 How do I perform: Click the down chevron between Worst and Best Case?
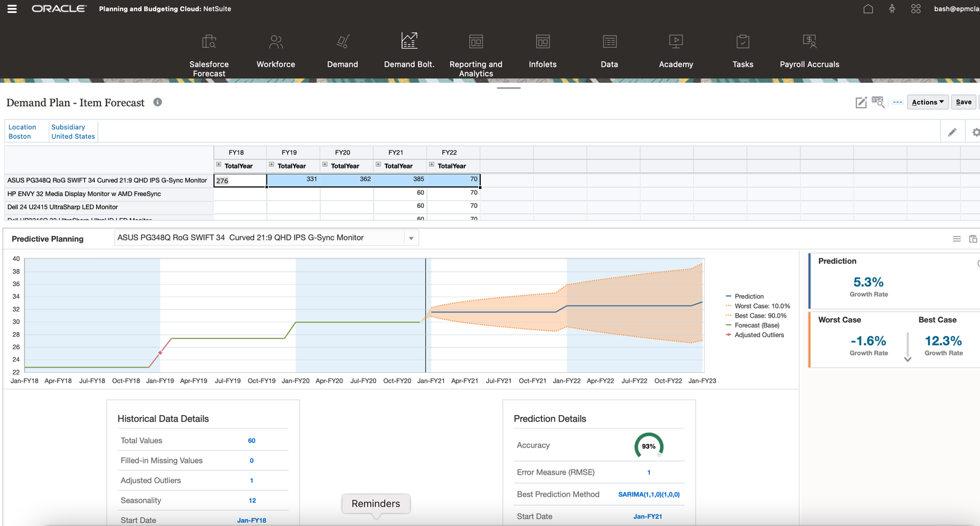908,359
